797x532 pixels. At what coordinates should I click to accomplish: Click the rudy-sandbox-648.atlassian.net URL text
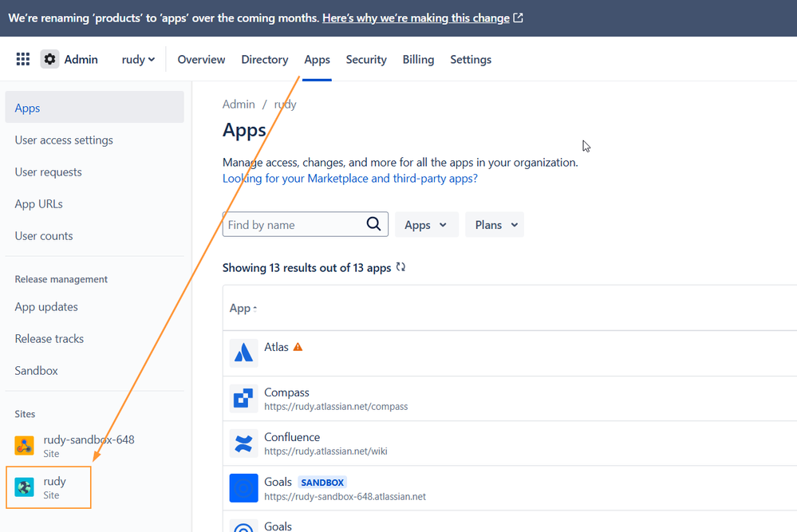pyautogui.click(x=345, y=496)
